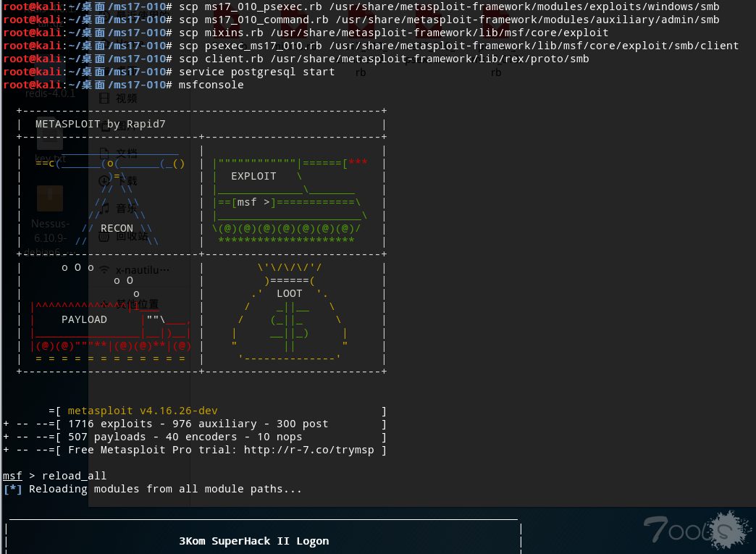
Task: Click the 'METASPLOIT by Rapid7' banner title
Action: coord(100,124)
